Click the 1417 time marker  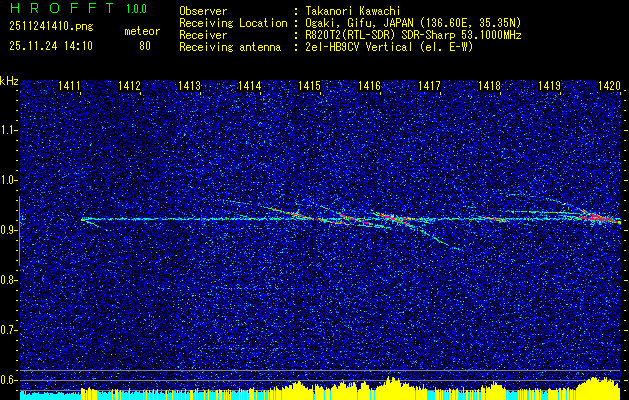tap(429, 85)
